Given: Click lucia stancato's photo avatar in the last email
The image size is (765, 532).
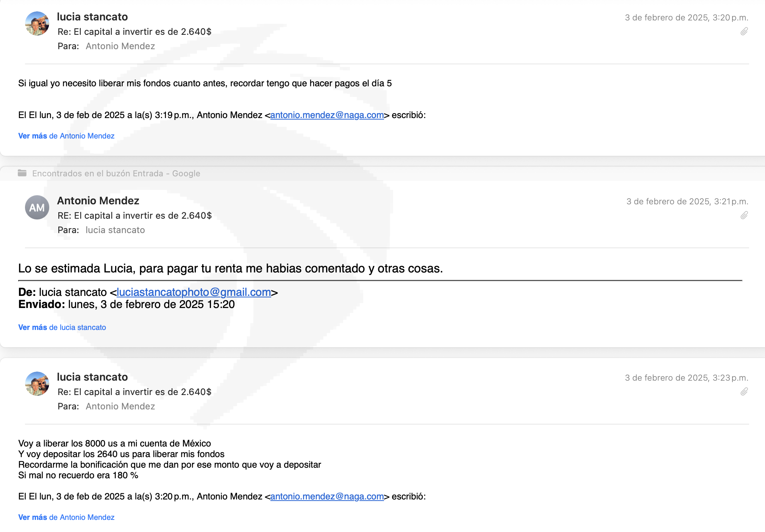Looking at the screenshot, I should [37, 384].
